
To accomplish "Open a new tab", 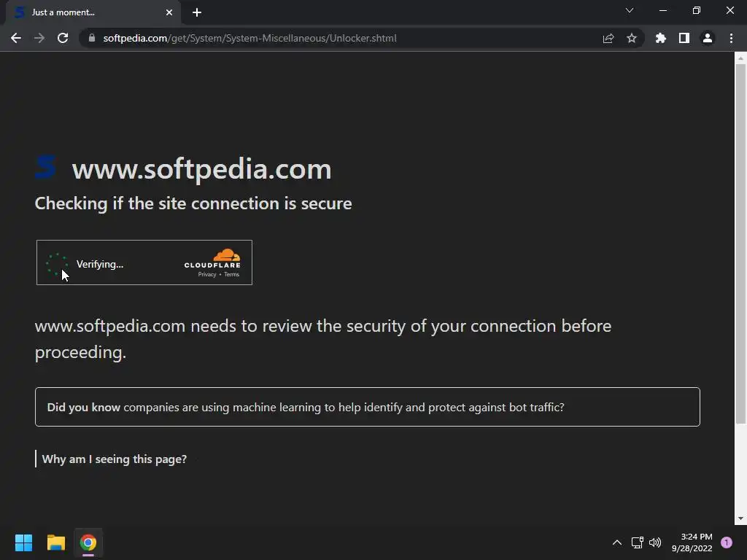I will click(197, 12).
